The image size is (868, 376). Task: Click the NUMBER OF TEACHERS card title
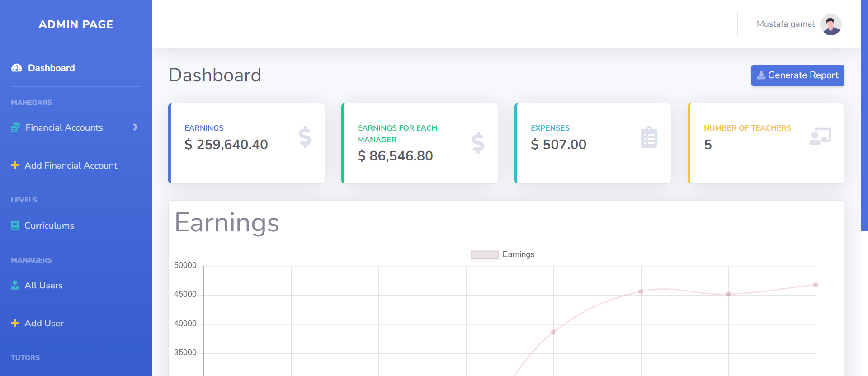[747, 128]
